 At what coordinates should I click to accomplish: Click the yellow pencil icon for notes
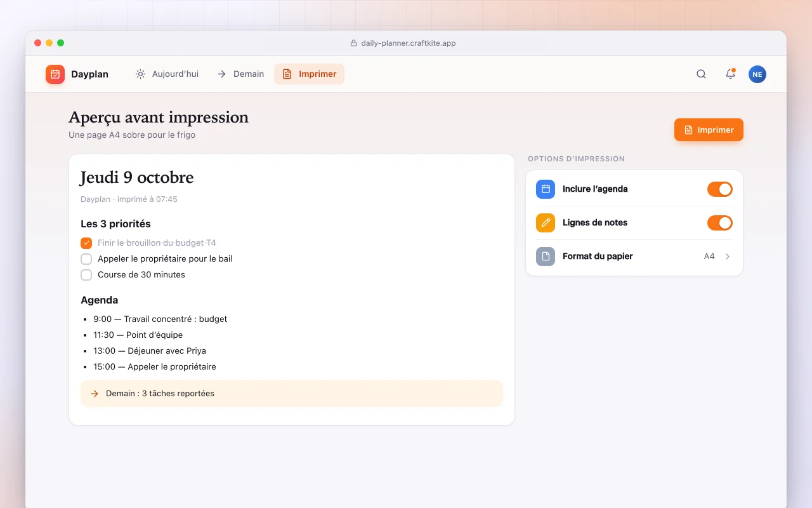pyautogui.click(x=546, y=223)
